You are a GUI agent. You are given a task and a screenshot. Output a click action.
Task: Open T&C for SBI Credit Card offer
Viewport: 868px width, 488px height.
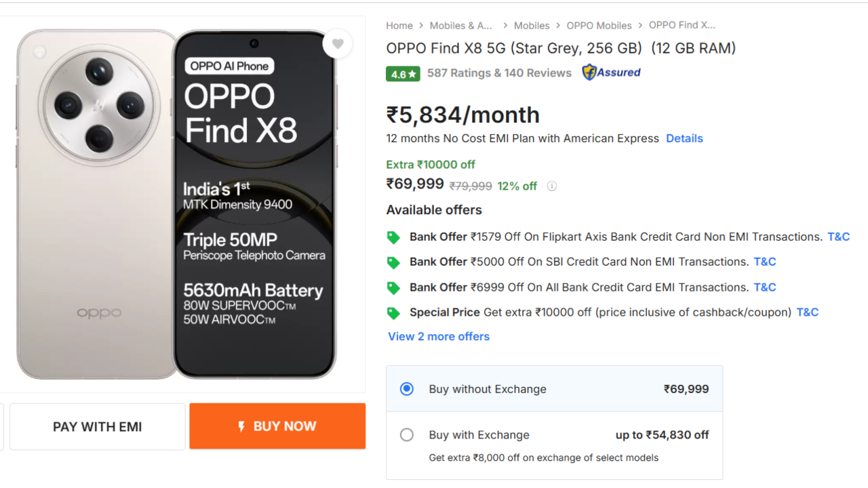765,262
